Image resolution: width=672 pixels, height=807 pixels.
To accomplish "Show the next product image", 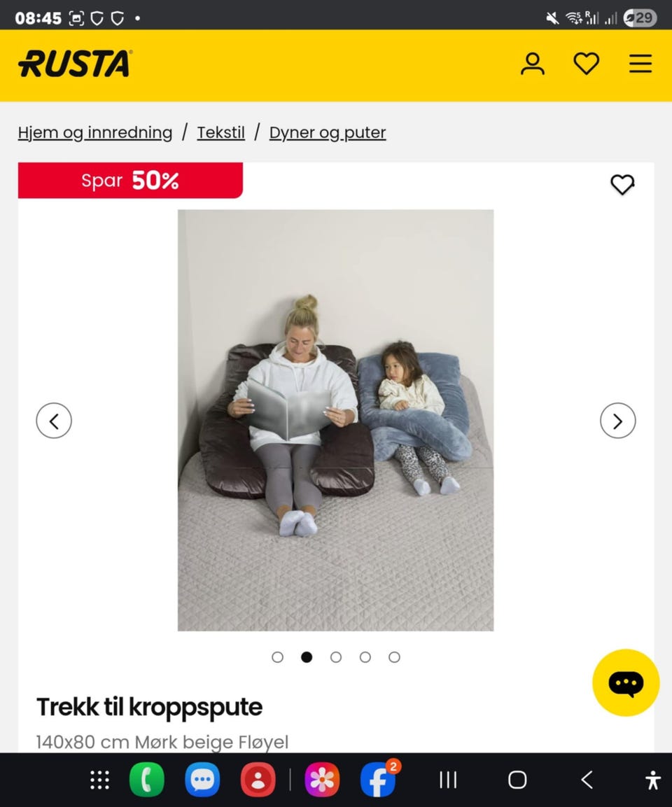I will click(x=618, y=421).
